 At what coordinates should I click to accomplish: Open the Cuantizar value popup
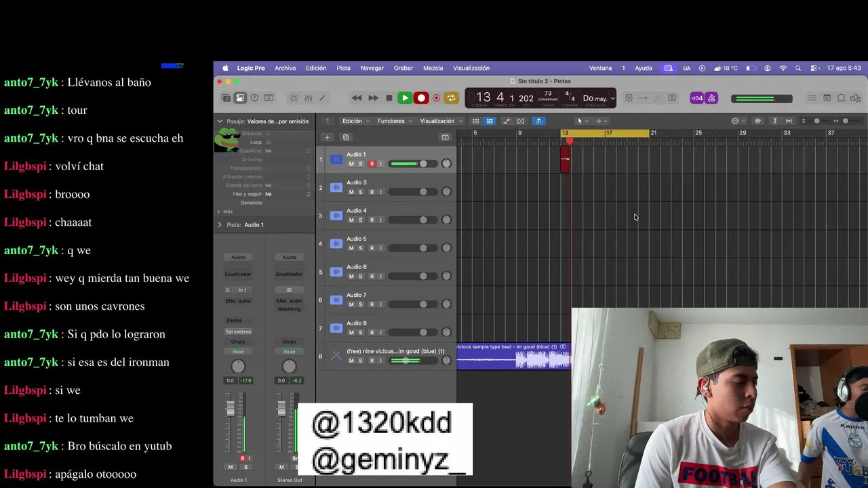[287, 150]
